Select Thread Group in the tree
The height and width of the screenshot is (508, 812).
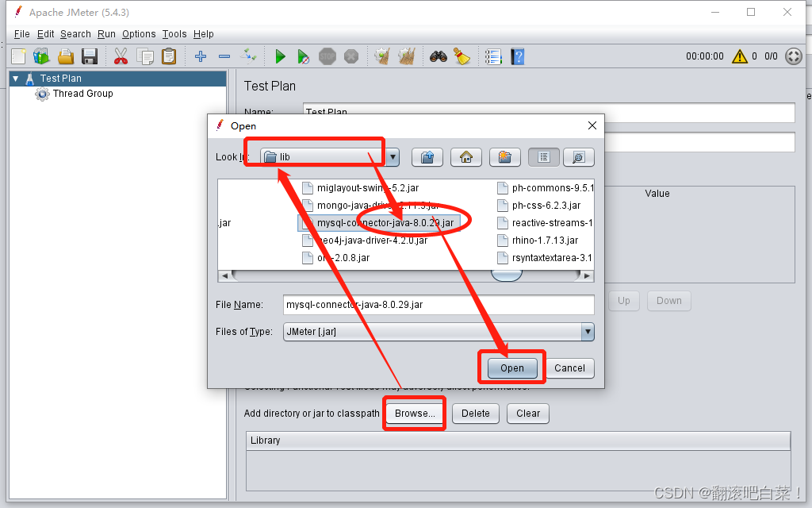tap(82, 94)
